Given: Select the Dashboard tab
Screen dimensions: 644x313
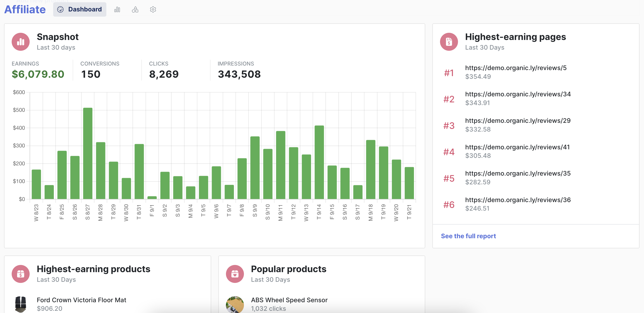Looking at the screenshot, I should 79,9.
